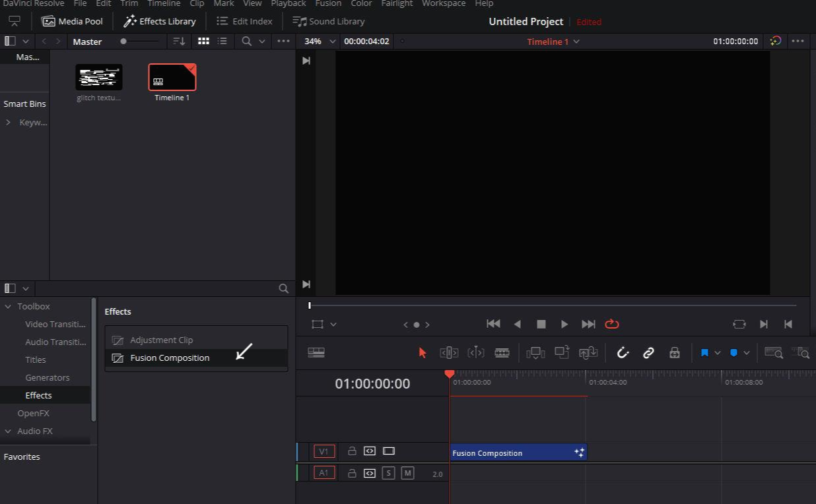
Task: Select Fusion Composition effect
Action: click(196, 358)
